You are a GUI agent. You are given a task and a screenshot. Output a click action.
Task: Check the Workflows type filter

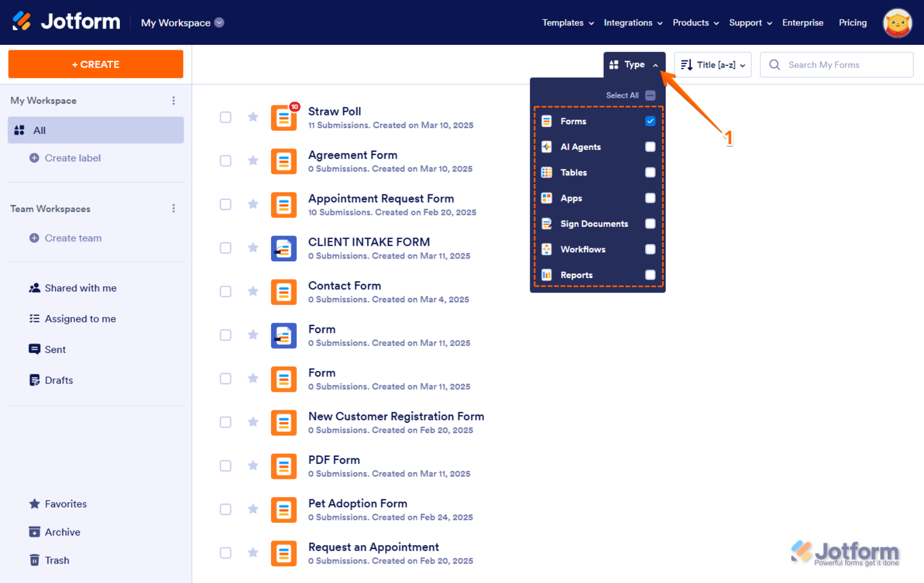click(650, 249)
